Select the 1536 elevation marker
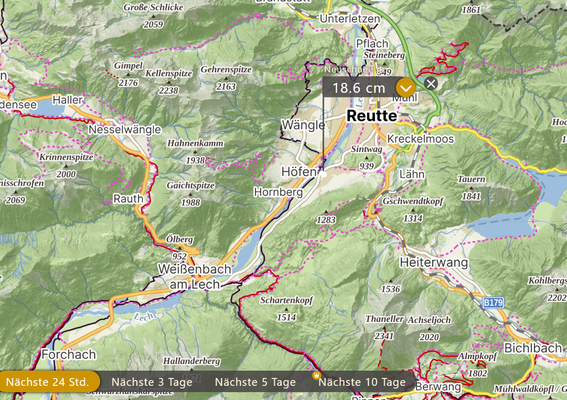Screen dimensions: 567x400 391,289
